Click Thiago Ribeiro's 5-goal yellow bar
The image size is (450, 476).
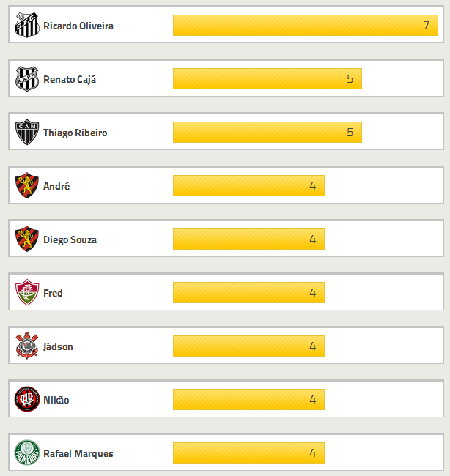(x=267, y=133)
